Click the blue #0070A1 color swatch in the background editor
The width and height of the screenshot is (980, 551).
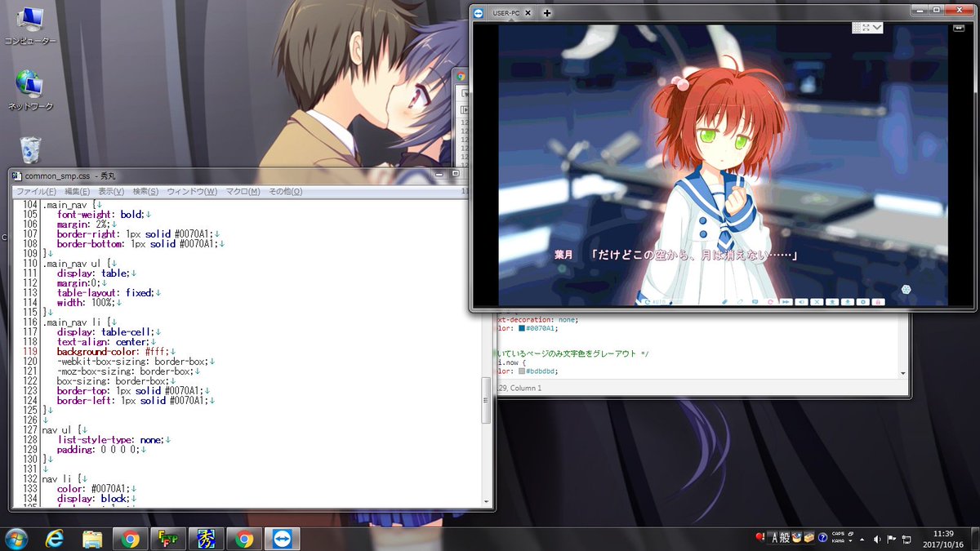click(x=523, y=328)
